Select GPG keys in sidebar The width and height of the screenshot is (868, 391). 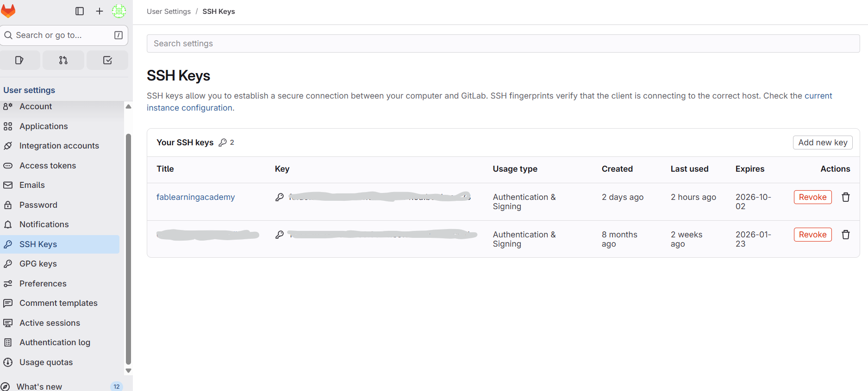click(38, 264)
